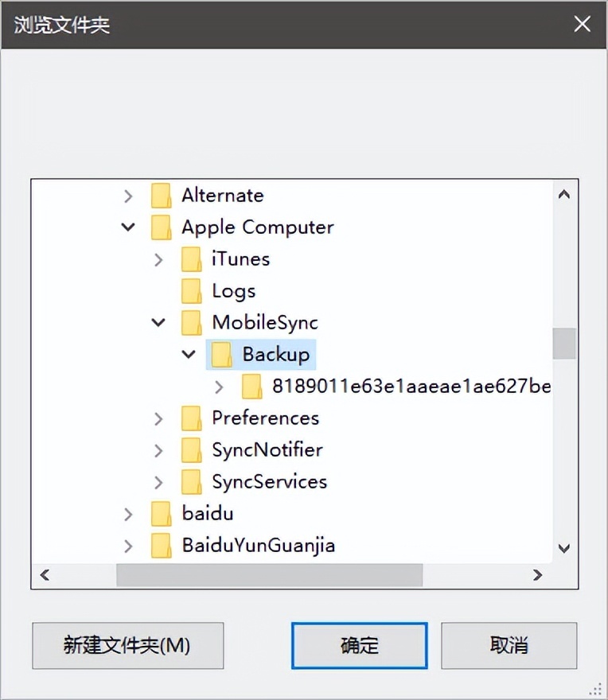Cancel the dialog with 取消
The image size is (608, 700).
click(509, 645)
